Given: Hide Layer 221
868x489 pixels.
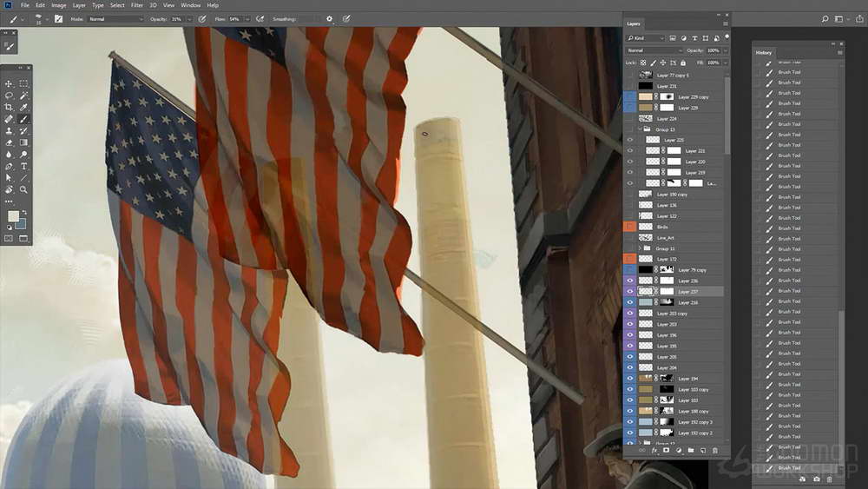Looking at the screenshot, I should (630, 150).
